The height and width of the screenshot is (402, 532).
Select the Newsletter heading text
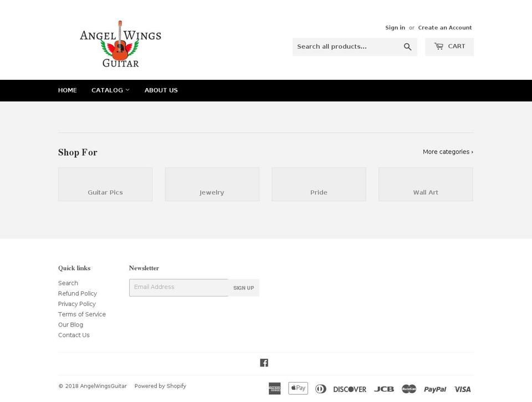click(x=144, y=268)
